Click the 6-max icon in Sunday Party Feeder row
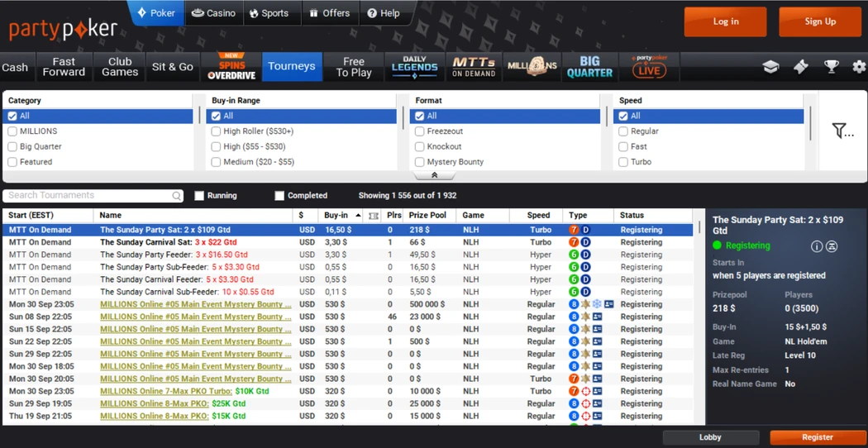This screenshot has width=868, height=448. pos(574,255)
